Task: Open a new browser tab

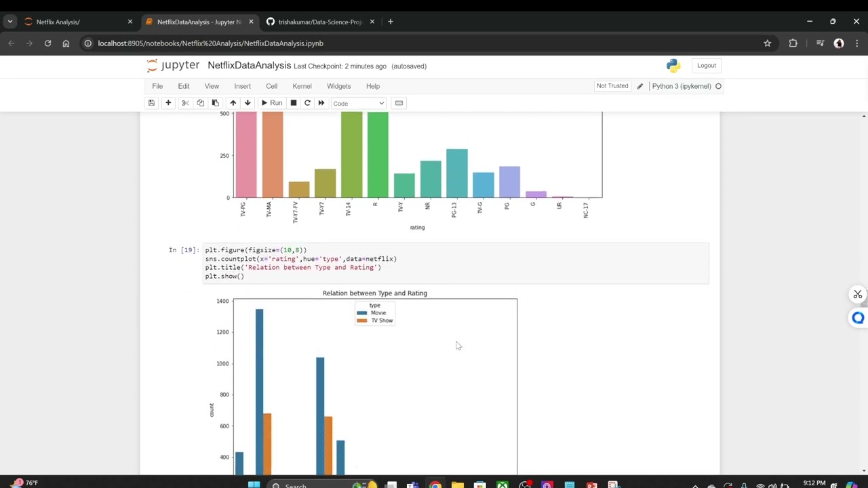Action: (390, 22)
